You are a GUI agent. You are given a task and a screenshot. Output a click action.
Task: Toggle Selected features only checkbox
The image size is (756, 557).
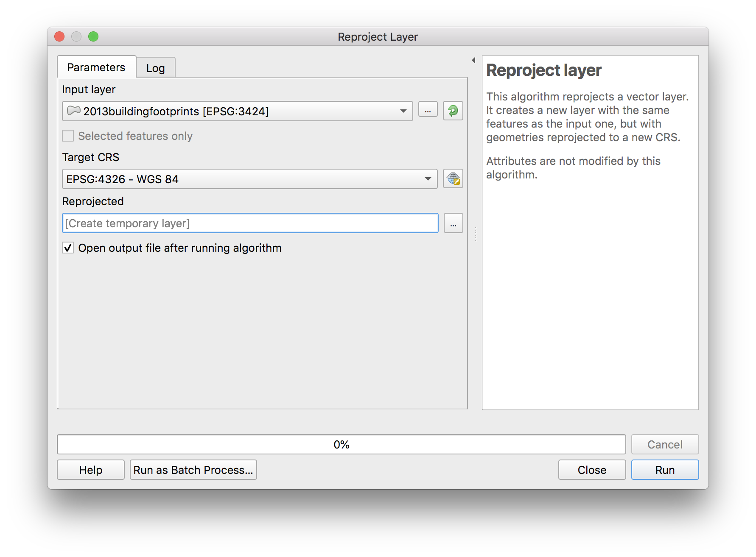click(x=68, y=136)
